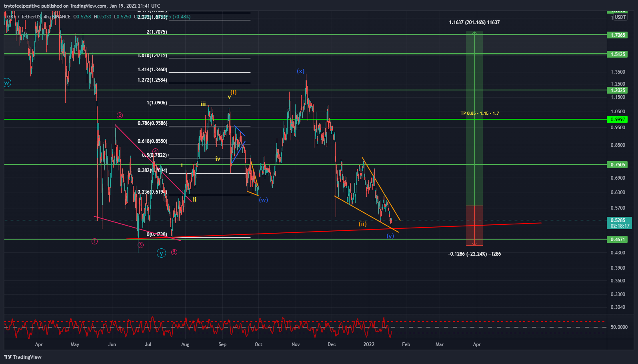Click the 2022 label on the time axis
Image resolution: width=638 pixels, height=364 pixels.
tap(369, 344)
